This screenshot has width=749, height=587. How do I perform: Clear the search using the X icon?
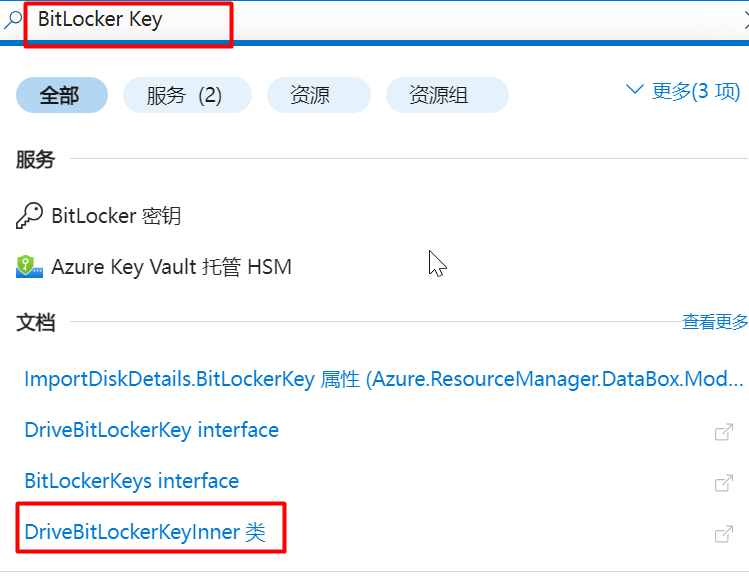746,20
